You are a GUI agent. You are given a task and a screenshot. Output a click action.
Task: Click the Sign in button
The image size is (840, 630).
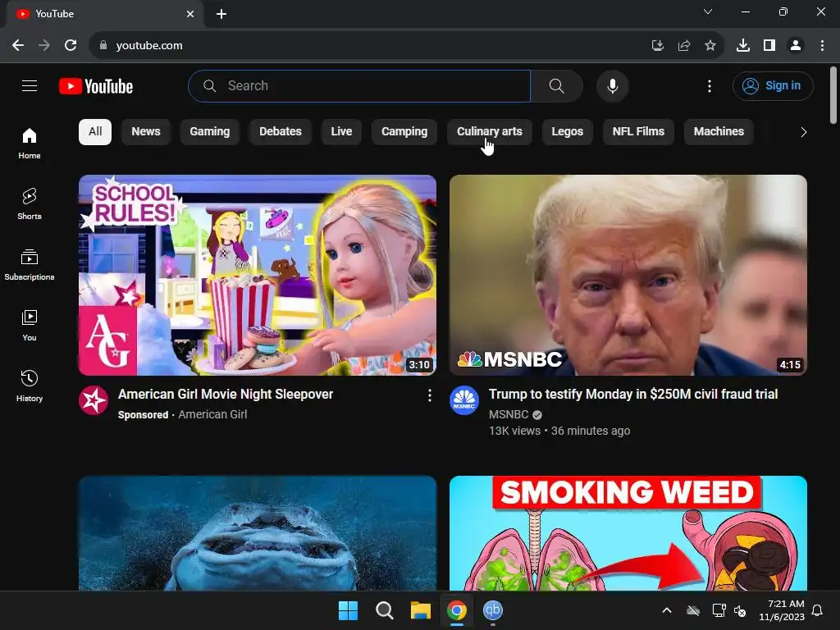[x=773, y=85]
